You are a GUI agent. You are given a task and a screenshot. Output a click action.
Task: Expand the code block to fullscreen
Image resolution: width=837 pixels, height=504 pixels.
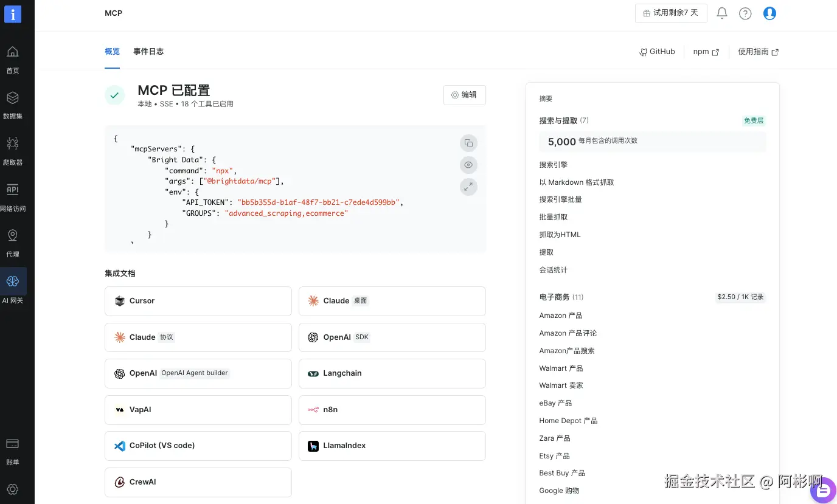click(468, 187)
